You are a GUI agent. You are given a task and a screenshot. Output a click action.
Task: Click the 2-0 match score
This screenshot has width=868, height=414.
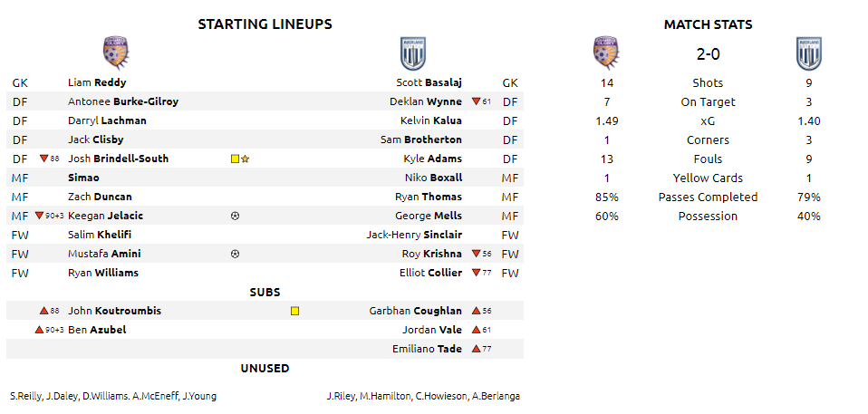[x=708, y=54]
